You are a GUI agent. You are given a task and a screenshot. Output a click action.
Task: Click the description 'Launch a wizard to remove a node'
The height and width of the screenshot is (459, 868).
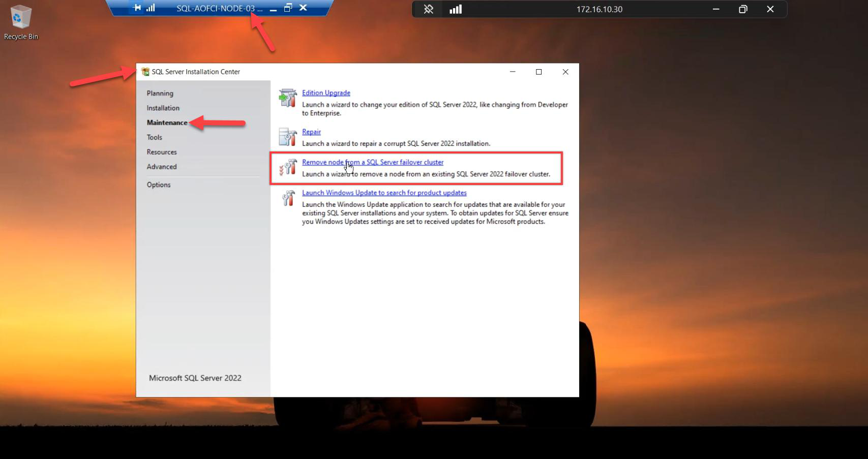click(426, 174)
